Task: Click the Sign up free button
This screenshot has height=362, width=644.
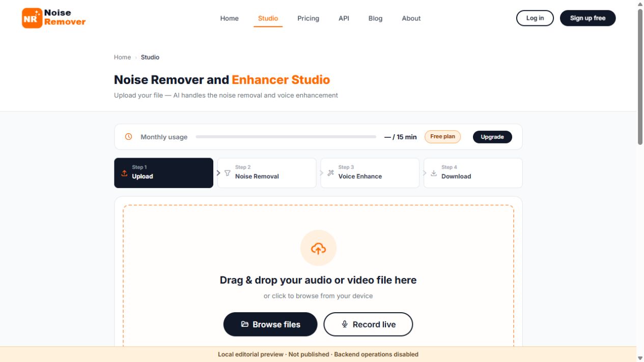Action: [x=587, y=18]
